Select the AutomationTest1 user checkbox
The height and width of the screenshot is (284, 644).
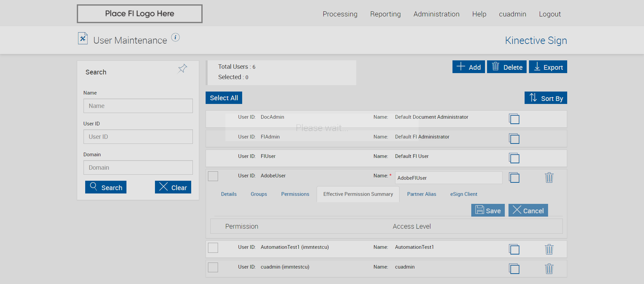(213, 248)
